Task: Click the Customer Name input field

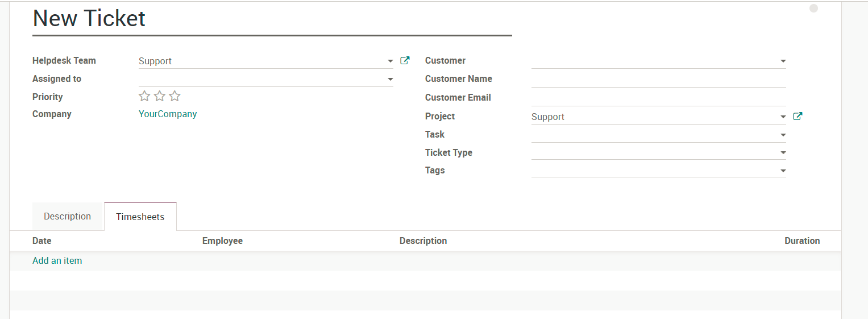Action: 658,80
